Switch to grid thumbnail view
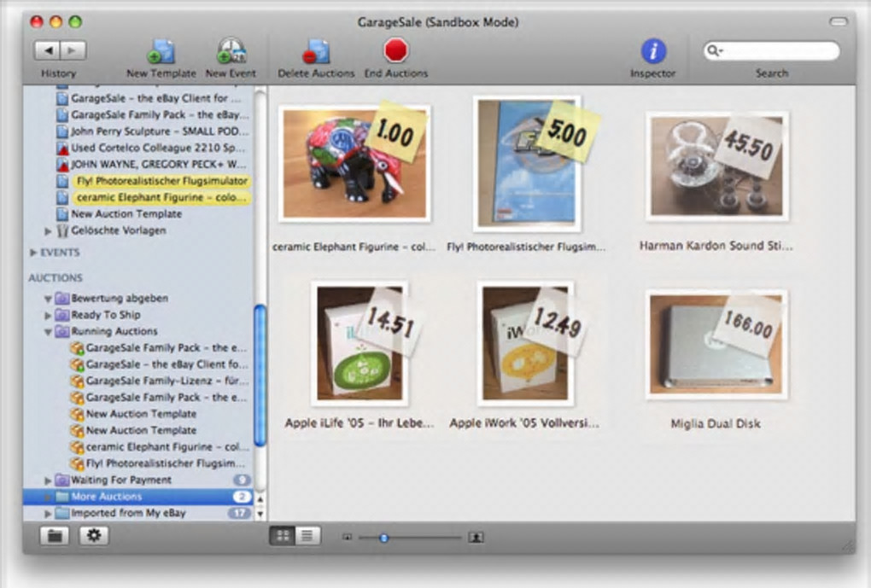 282,536
